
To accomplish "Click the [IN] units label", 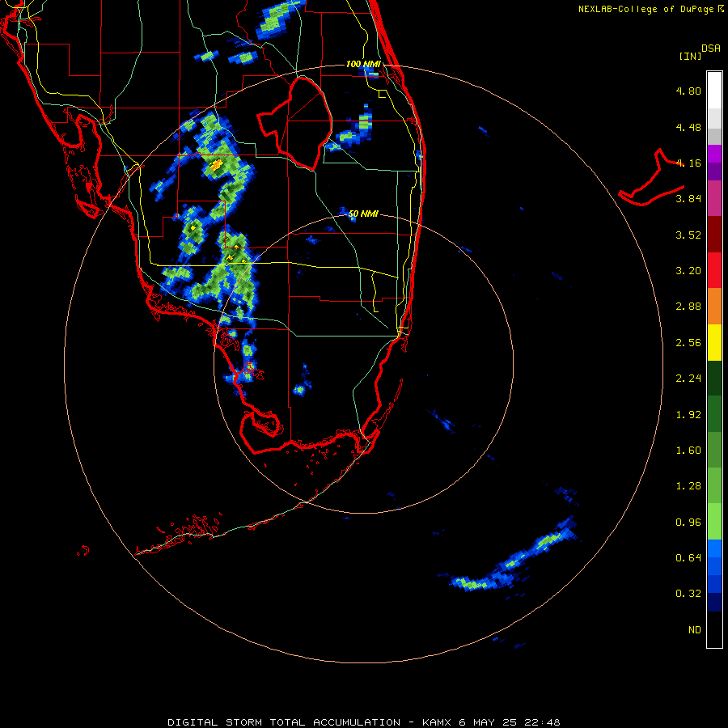I will pos(690,56).
